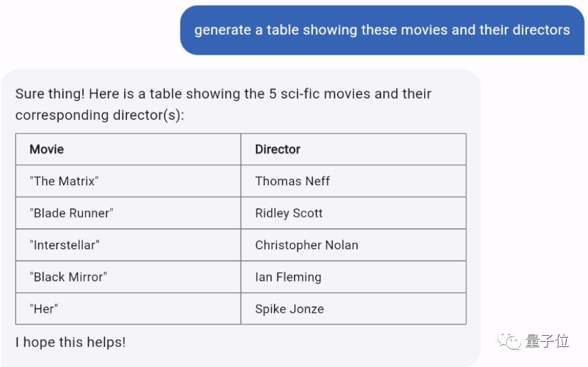
Task: Click the "Blade Runner" movie cell
Action: click(x=71, y=213)
